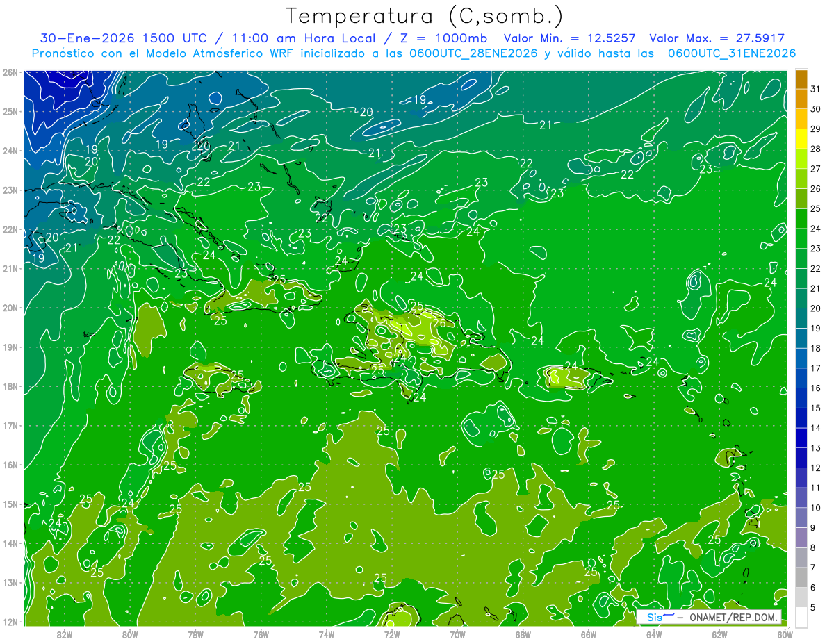Pick the teal swatch between 20 and 21
The height and width of the screenshot is (644, 834).
[801, 298]
